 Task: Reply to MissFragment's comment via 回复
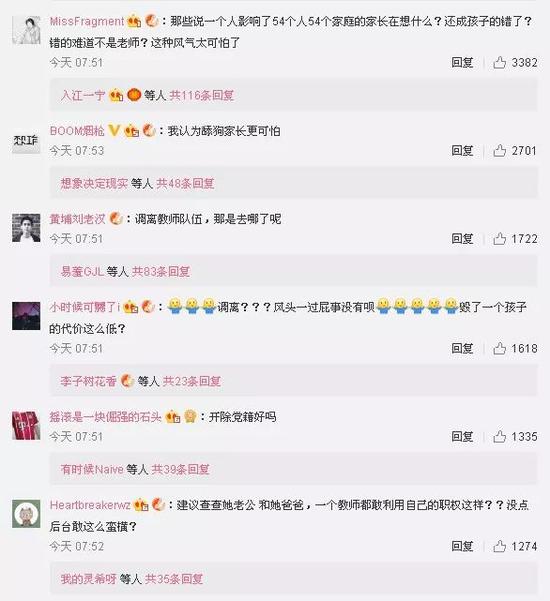462,62
